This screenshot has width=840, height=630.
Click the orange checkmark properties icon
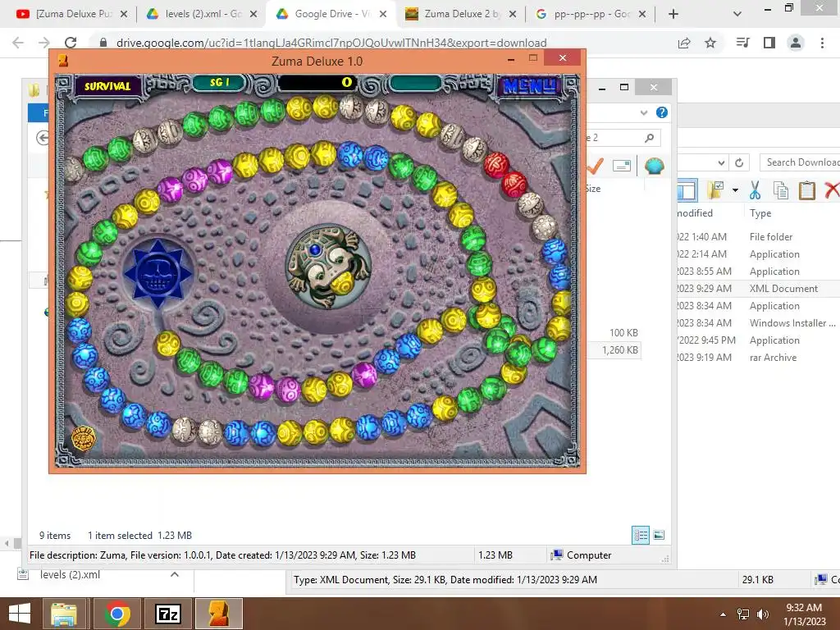(x=595, y=166)
